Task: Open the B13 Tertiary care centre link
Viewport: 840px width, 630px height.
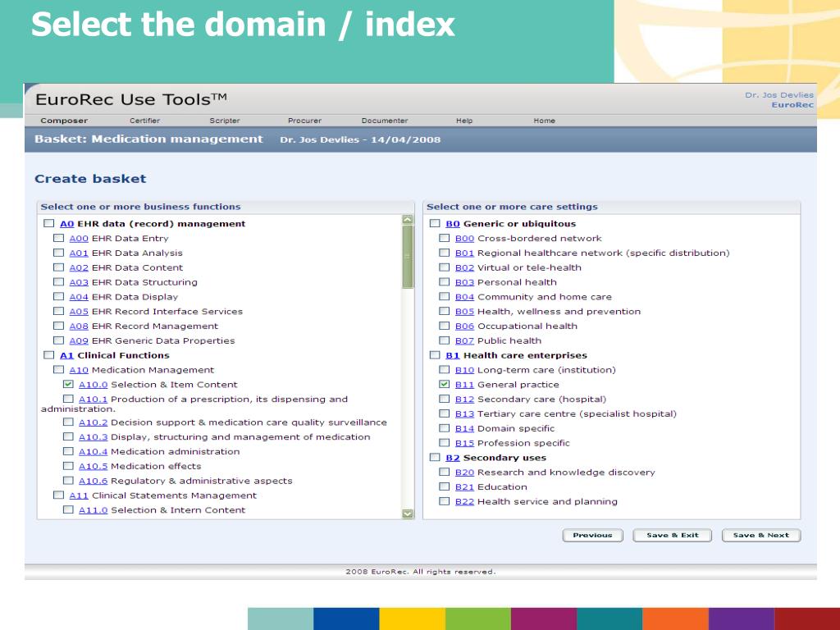Action: pos(464,414)
